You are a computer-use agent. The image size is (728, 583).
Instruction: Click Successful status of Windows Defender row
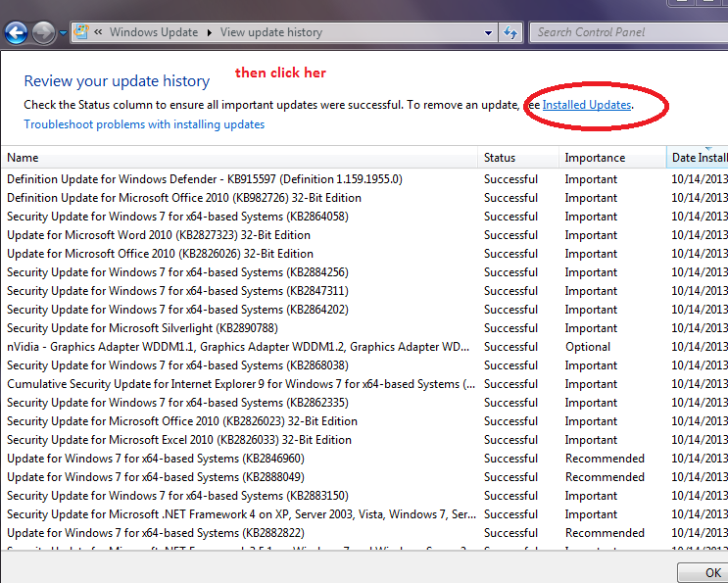pos(510,179)
